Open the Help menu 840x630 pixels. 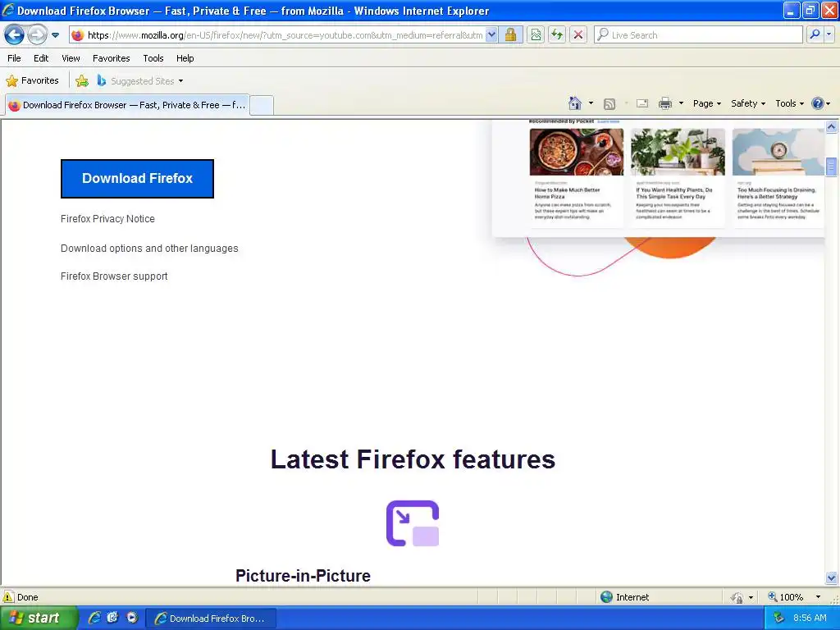(x=185, y=58)
